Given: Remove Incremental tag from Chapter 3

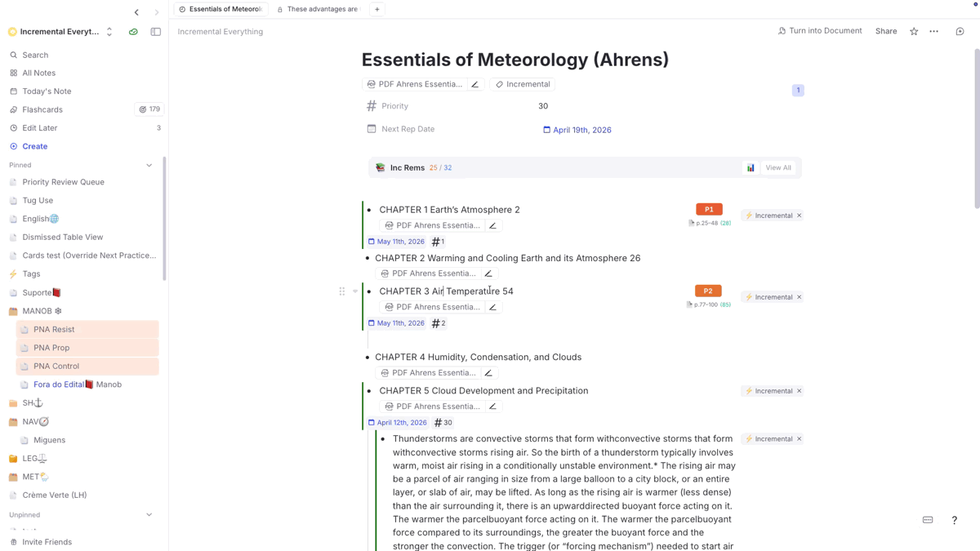Looking at the screenshot, I should [x=800, y=297].
